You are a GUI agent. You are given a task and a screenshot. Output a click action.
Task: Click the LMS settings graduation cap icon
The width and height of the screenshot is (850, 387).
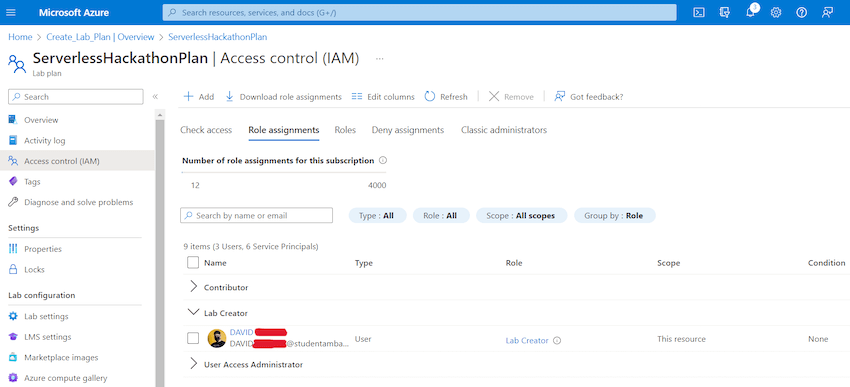coord(13,337)
